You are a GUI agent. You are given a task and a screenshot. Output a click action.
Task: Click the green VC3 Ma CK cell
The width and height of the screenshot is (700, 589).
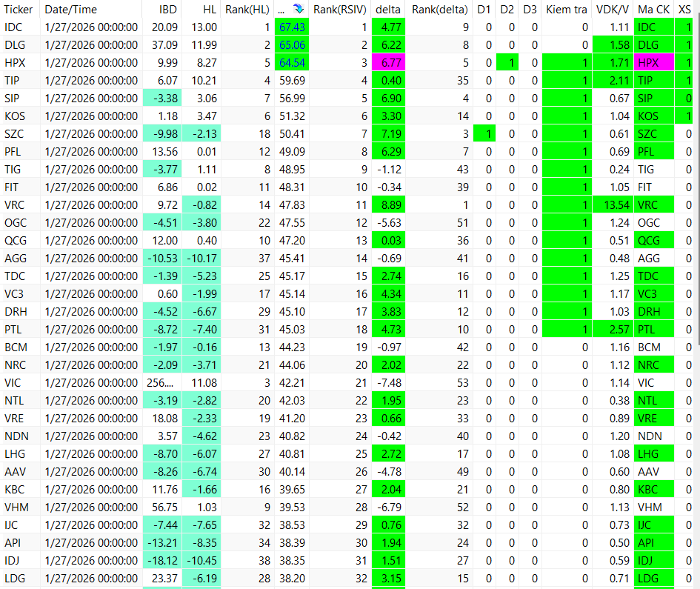tap(653, 294)
